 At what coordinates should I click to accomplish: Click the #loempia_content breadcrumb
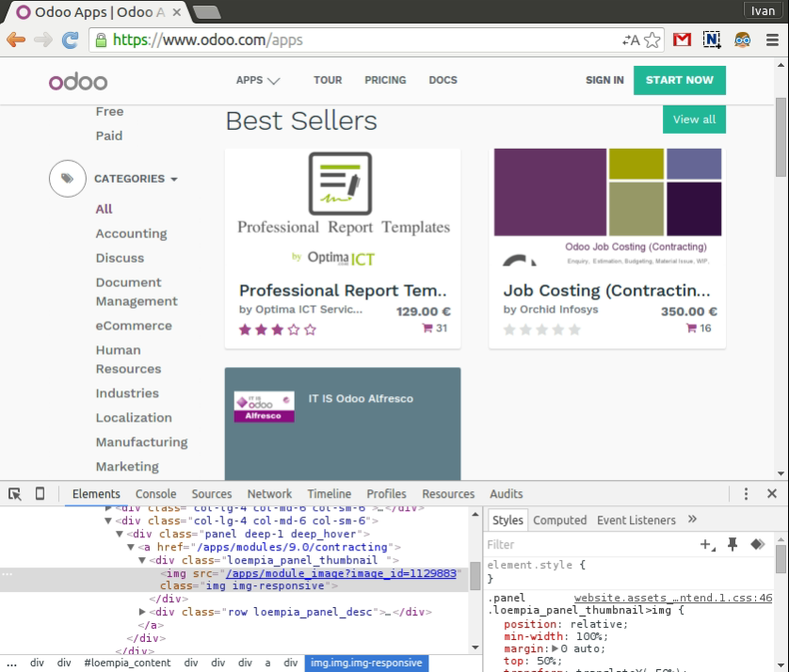(127, 663)
